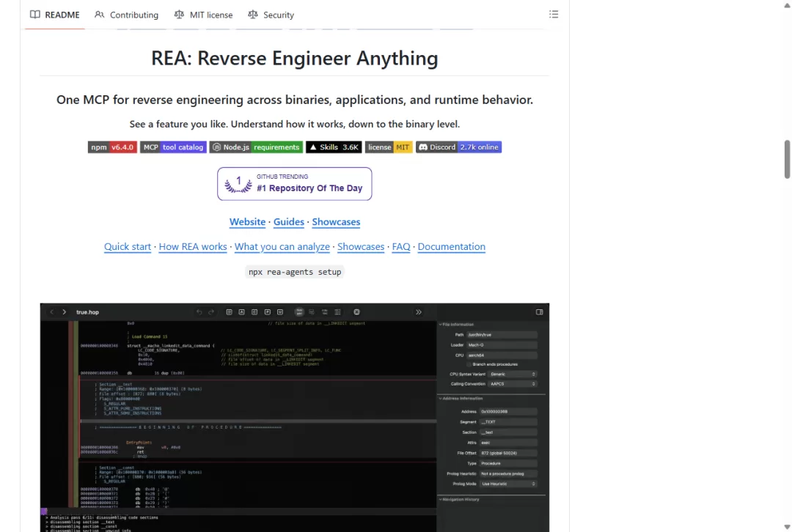792x532 pixels.
Task: Click the 'One MCP for reverse engineering' tagline
Action: pos(295,100)
